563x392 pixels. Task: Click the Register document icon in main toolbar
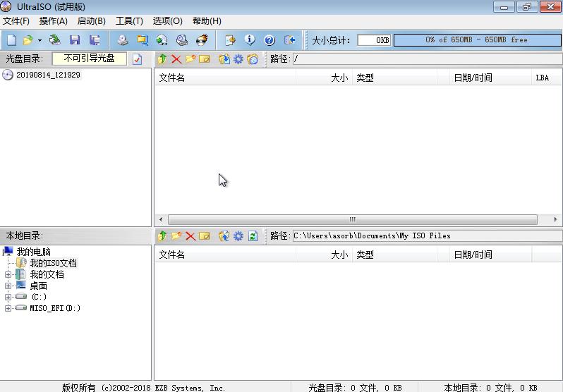click(230, 40)
